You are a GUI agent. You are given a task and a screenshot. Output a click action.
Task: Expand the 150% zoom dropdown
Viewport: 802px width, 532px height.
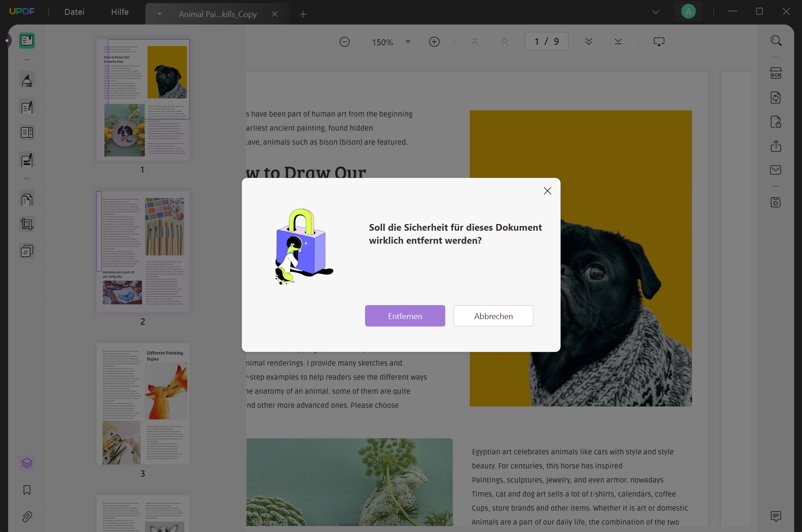[408, 42]
